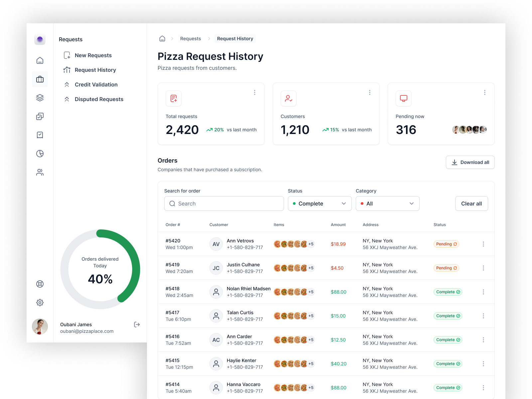The width and height of the screenshot is (532, 399).
Task: Select Request History in the Requests menu
Action: (95, 70)
